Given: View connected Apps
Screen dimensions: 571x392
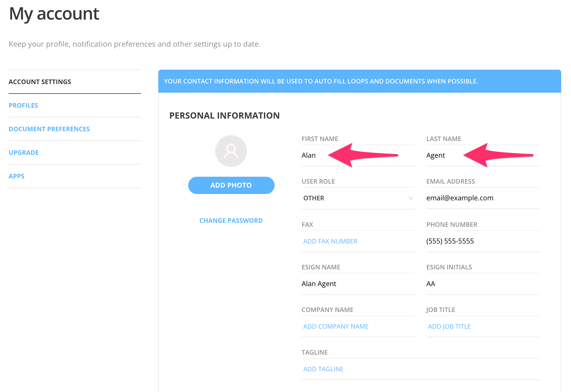Looking at the screenshot, I should [x=16, y=176].
